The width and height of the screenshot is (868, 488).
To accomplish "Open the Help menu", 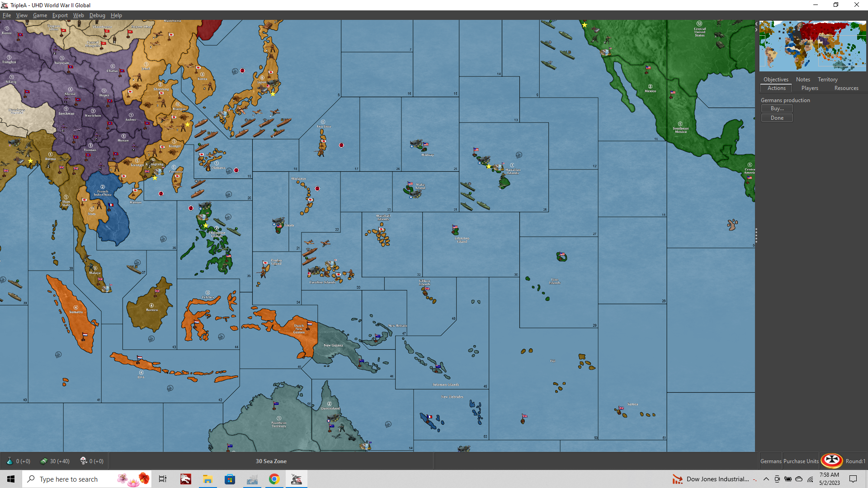I will 116,15.
